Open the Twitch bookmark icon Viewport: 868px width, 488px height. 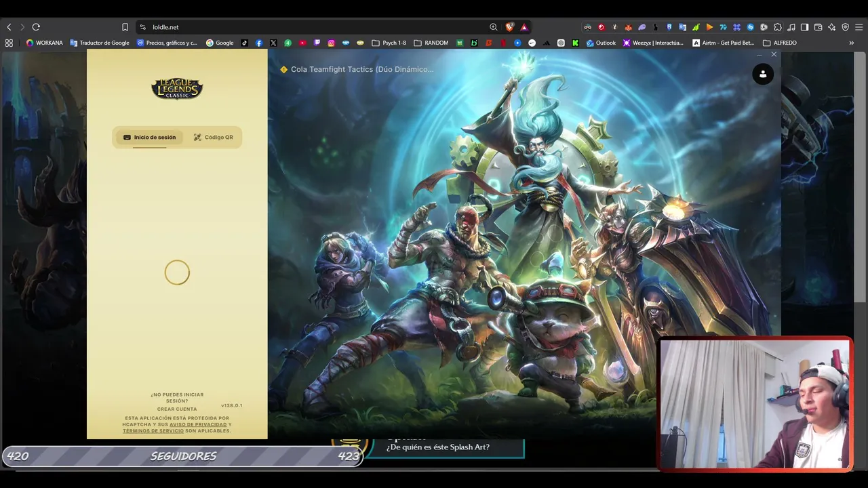click(x=317, y=43)
